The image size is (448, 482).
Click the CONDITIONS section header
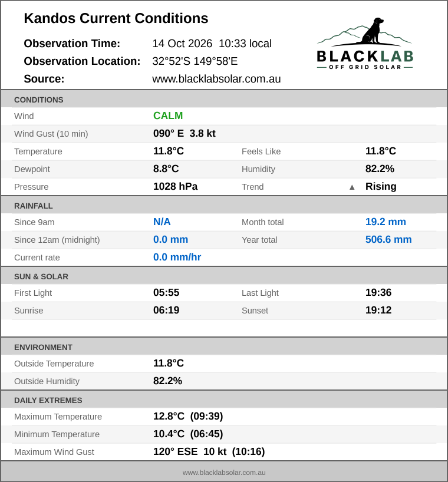point(224,100)
